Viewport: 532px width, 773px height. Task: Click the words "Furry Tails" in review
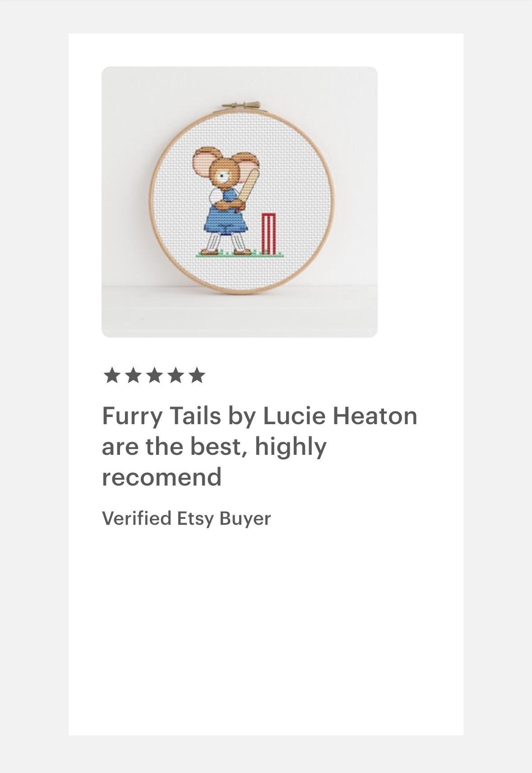point(162,416)
